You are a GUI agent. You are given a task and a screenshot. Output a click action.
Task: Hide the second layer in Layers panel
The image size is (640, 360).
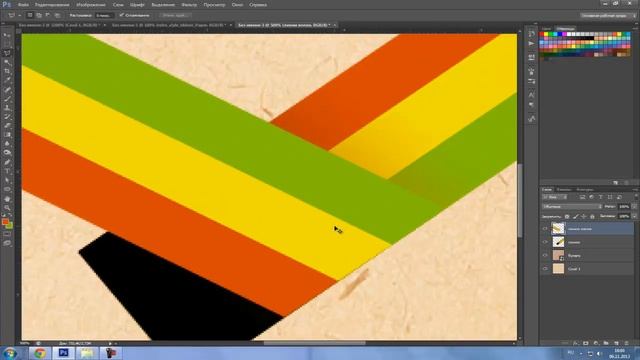[545, 242]
